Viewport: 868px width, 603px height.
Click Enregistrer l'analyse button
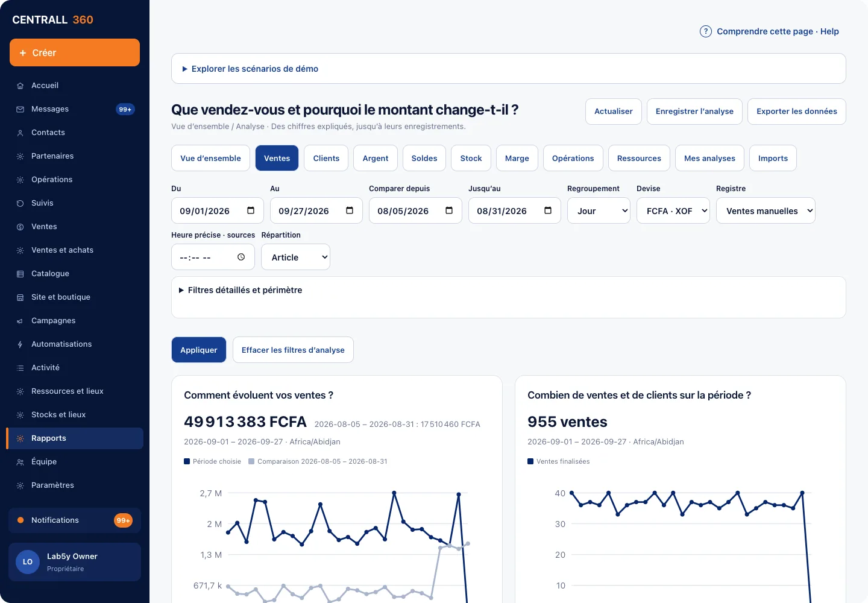(694, 112)
